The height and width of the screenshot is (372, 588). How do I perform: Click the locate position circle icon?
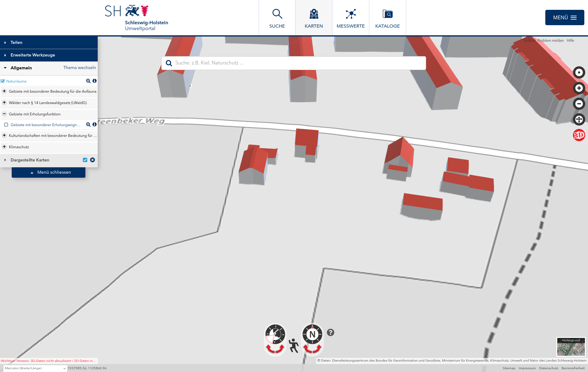point(579,72)
